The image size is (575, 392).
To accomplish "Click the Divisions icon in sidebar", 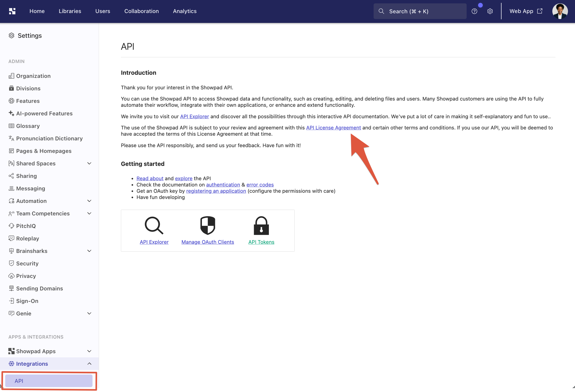I will (x=11, y=88).
